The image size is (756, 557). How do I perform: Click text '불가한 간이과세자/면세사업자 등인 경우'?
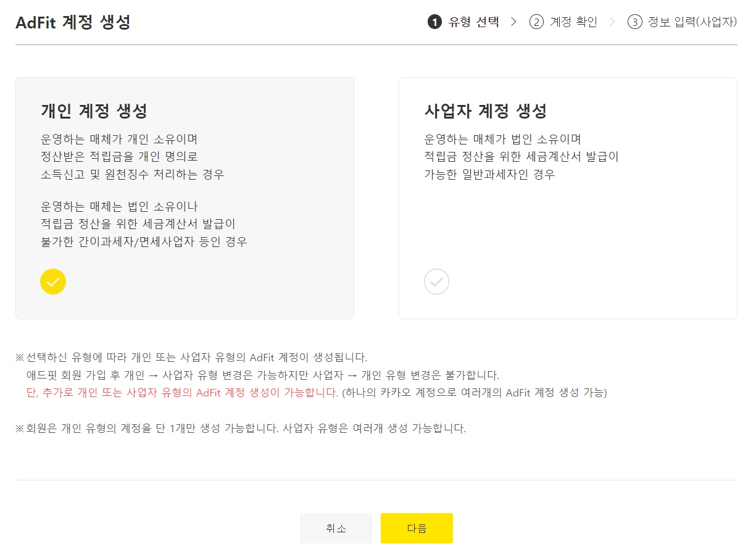coord(144,241)
